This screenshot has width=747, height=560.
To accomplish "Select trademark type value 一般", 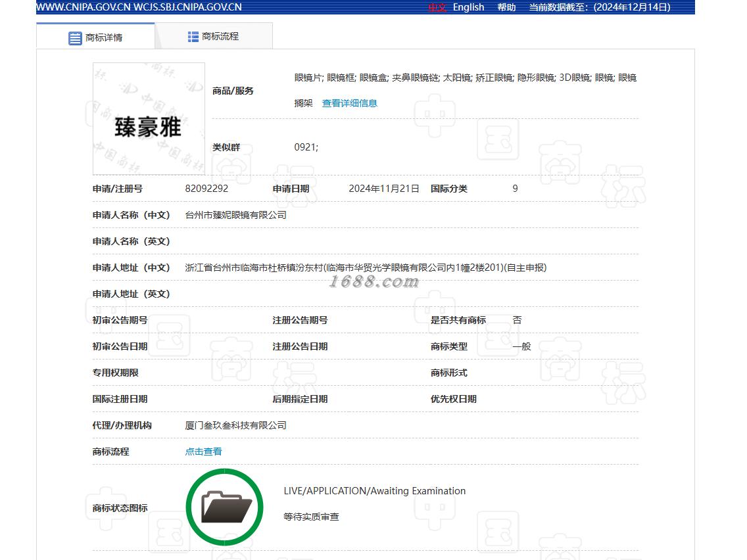I will click(521, 346).
